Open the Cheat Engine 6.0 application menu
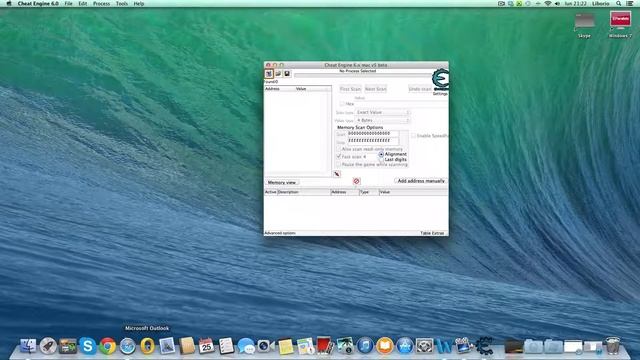Viewport: 640px width, 360px height. click(38, 4)
